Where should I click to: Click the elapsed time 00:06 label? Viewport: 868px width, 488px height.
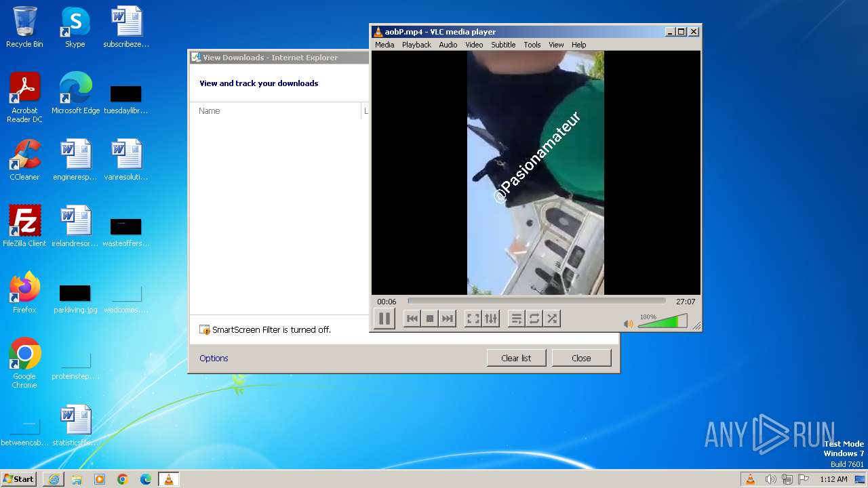(387, 302)
